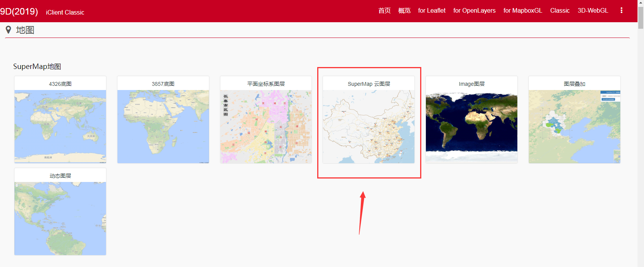The height and width of the screenshot is (267, 644).
Task: Click the SuperMap 云图层 card title
Action: pos(369,84)
